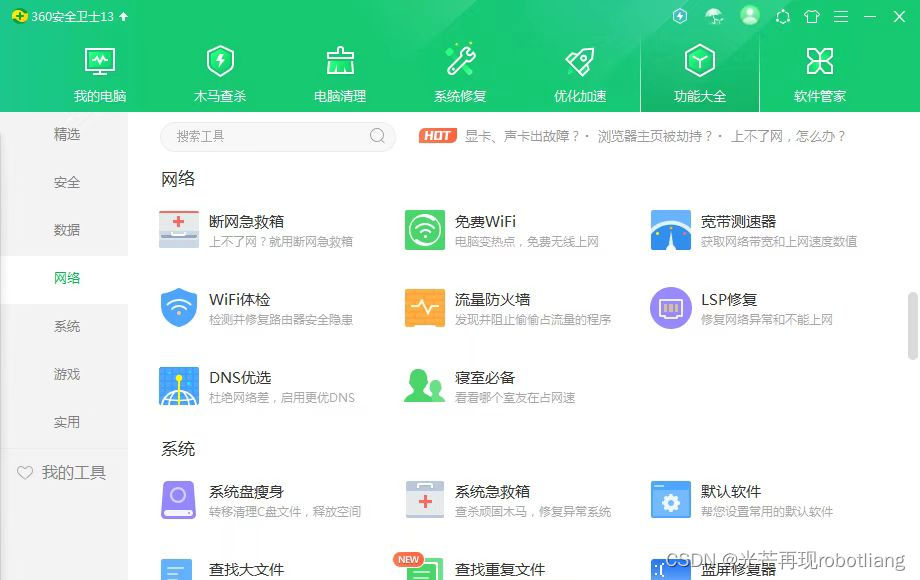920x580 pixels.
Task: Open 系统修复 wrench icon
Action: coord(461,60)
